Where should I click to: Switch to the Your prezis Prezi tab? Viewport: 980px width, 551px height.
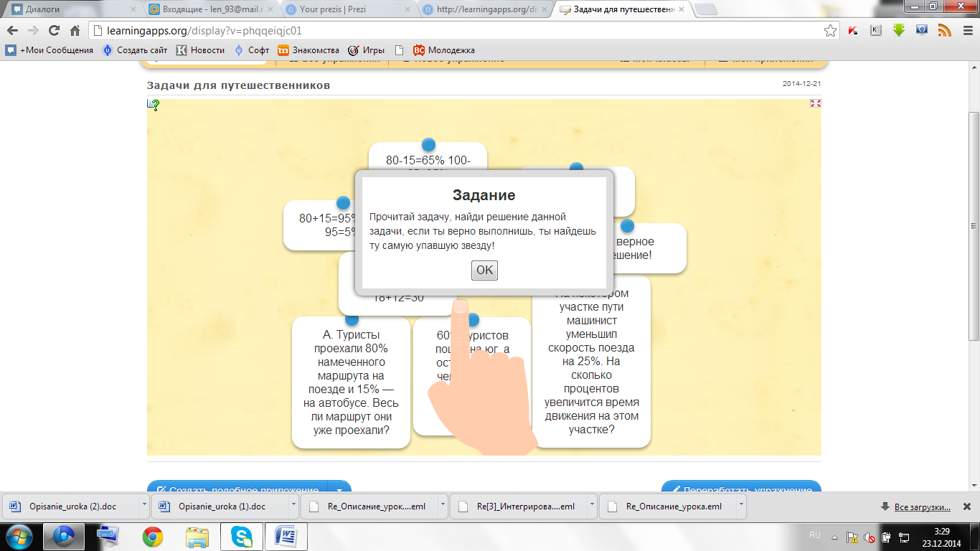point(348,10)
